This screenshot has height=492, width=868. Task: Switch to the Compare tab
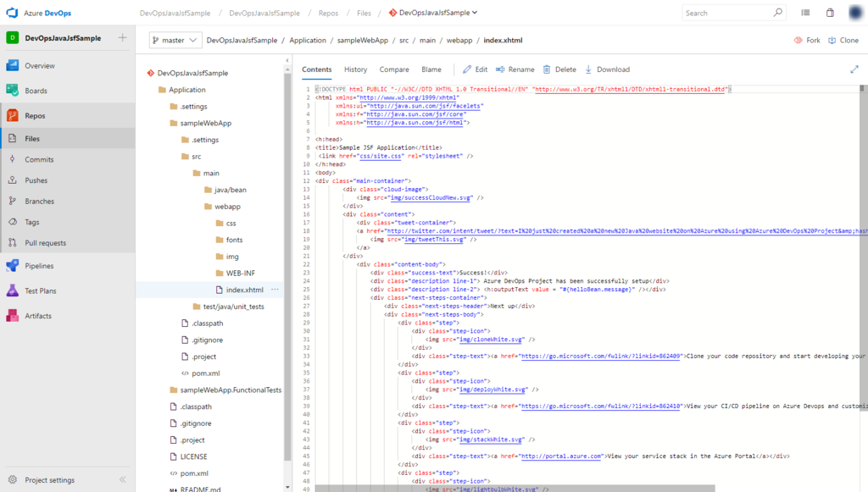pos(394,69)
